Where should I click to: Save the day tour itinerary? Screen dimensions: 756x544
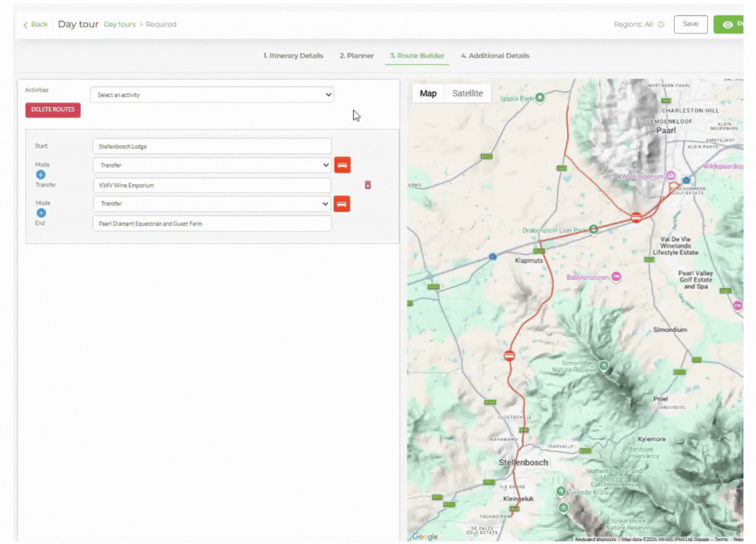690,24
